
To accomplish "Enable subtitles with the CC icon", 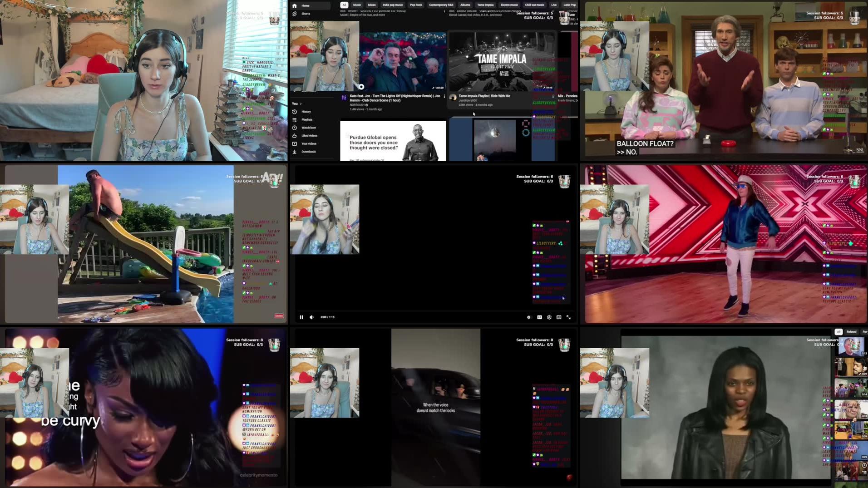I will [x=539, y=317].
